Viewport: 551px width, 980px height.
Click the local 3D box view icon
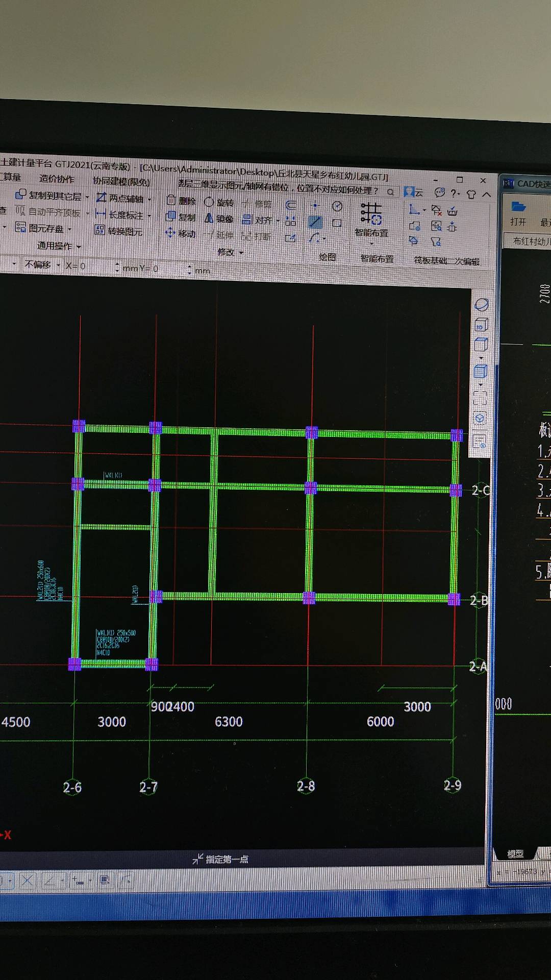click(x=480, y=419)
